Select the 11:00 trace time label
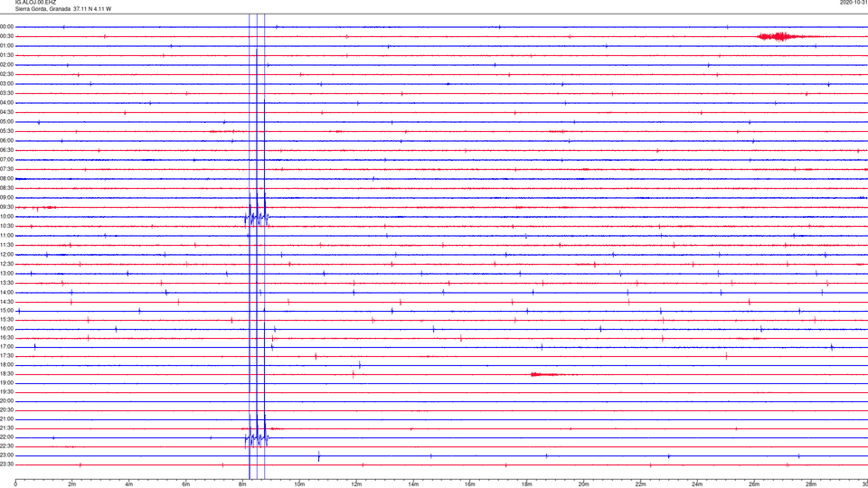868x488 pixels. click(6, 235)
